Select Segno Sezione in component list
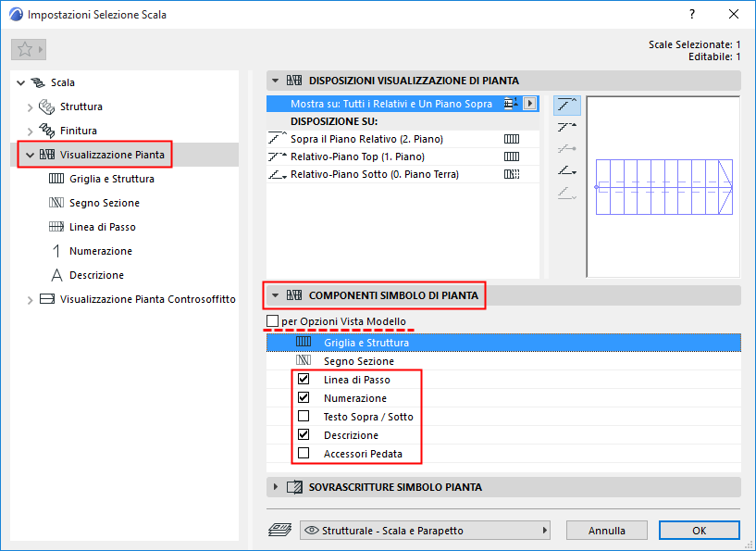 pyautogui.click(x=503, y=360)
